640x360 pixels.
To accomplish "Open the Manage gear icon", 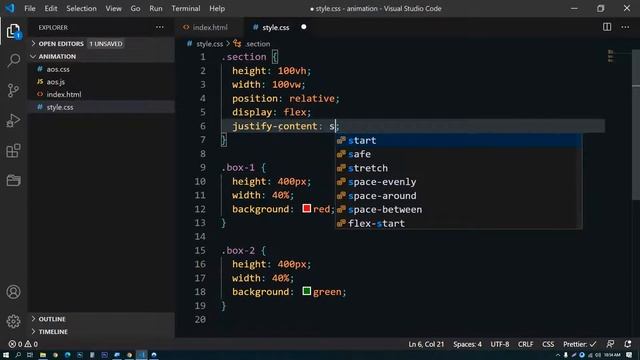I will coord(13,321).
